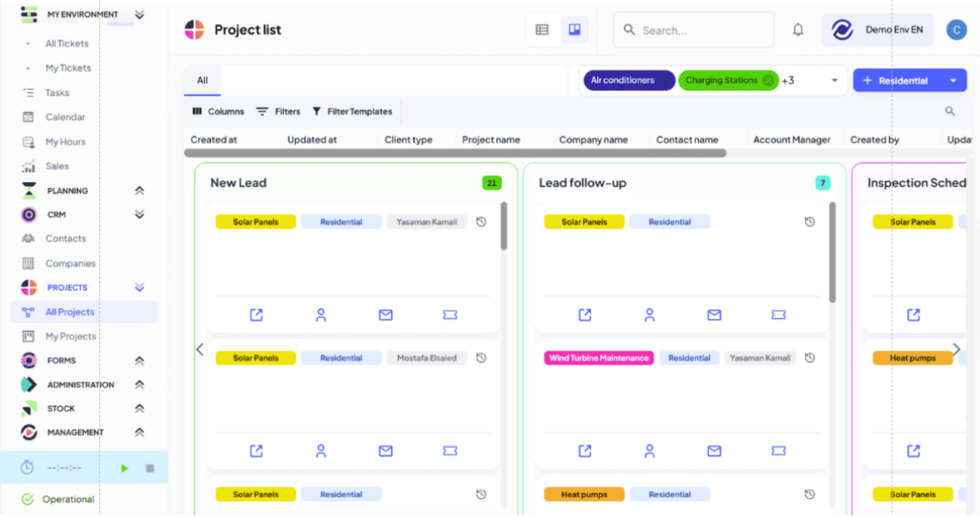Image resolution: width=980 pixels, height=517 pixels.
Task: Remove the Charging Stations filter chip
Action: click(768, 80)
